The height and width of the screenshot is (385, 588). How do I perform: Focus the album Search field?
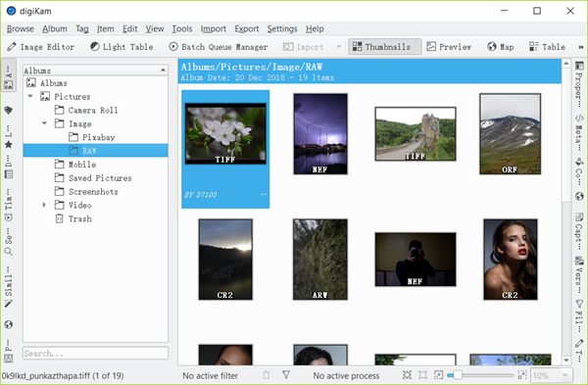click(95, 353)
